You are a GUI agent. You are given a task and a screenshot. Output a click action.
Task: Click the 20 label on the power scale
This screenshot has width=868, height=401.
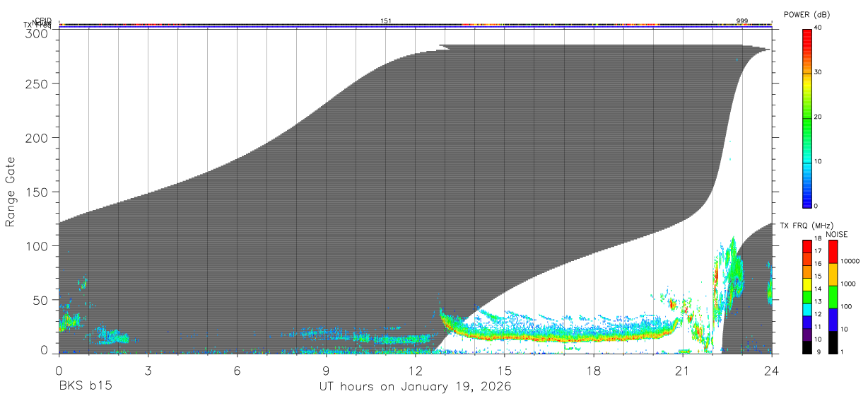click(819, 117)
